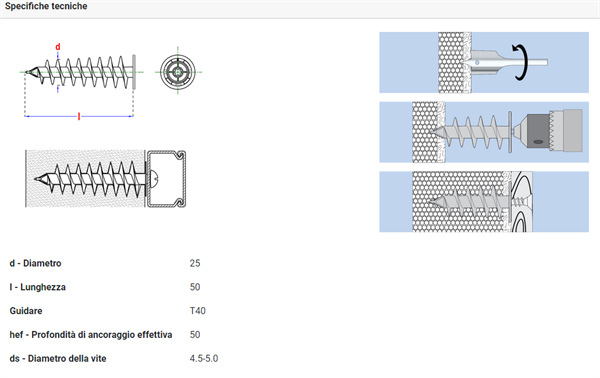This screenshot has height=378, width=600.
Task: Click the cable duct profile in drawing
Action: tap(166, 179)
